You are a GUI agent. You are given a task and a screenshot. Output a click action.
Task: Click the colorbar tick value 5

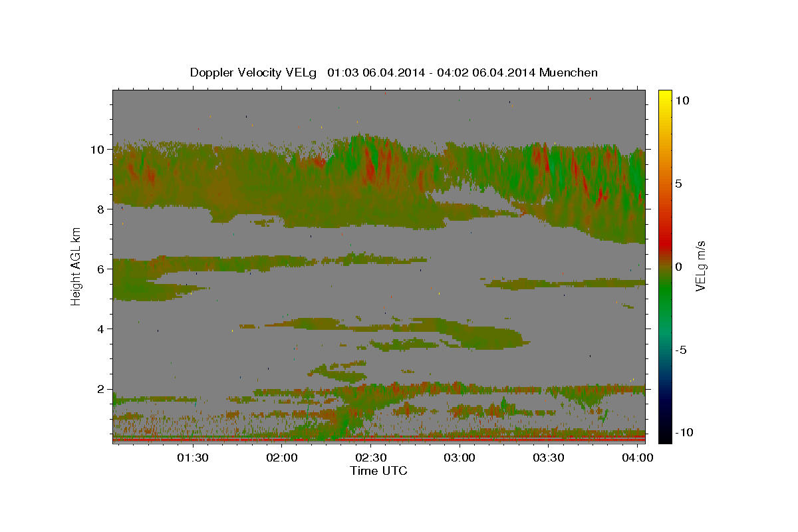click(x=678, y=184)
